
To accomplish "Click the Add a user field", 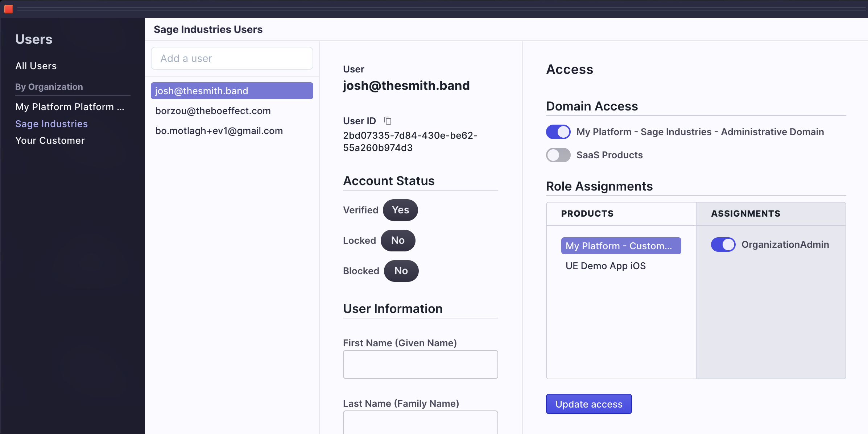I will pyautogui.click(x=232, y=58).
